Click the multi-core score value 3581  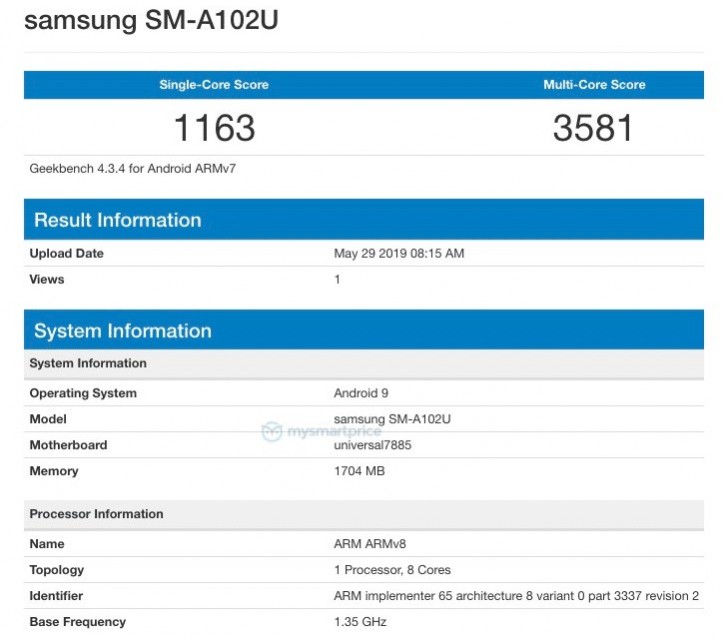[594, 128]
